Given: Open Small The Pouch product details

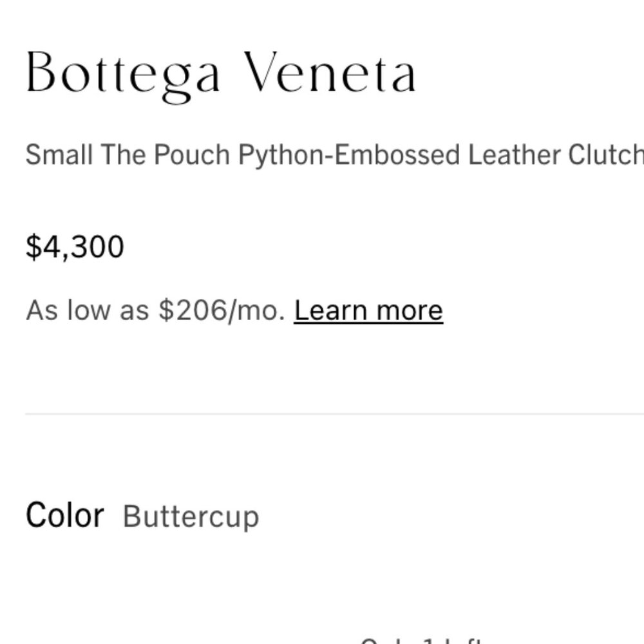Looking at the screenshot, I should [116, 155].
